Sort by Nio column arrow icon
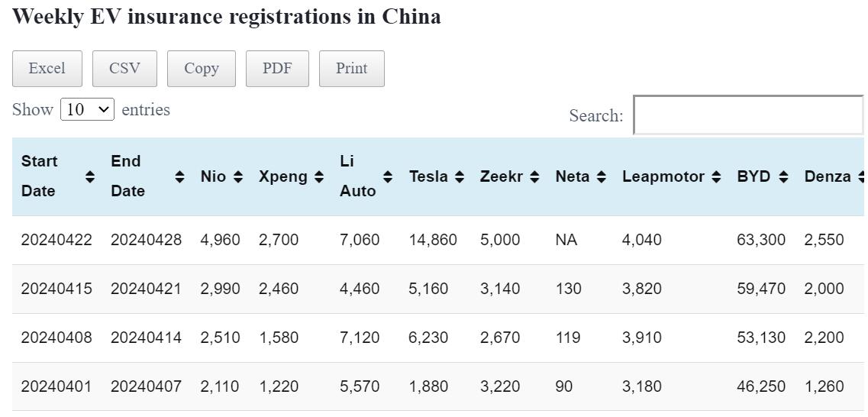 pyautogui.click(x=238, y=176)
